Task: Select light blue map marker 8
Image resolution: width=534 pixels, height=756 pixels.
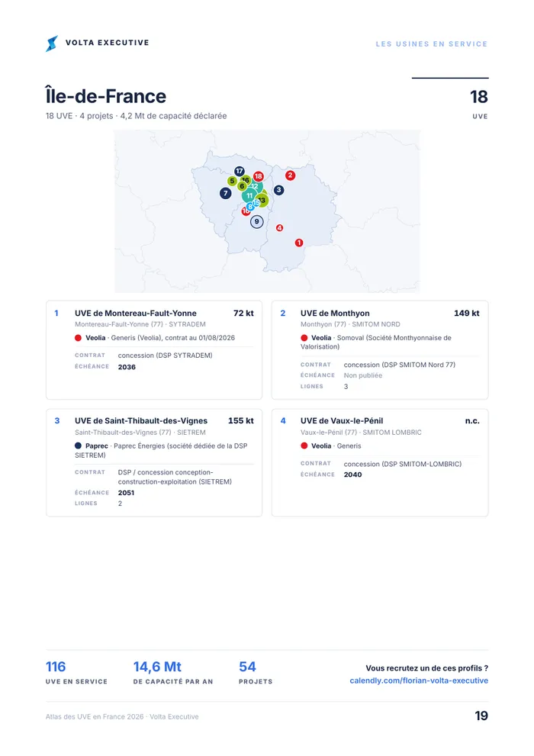Action: point(250,207)
